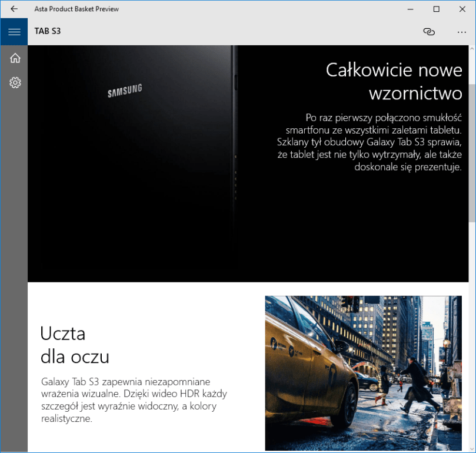Click the back arrow in title bar
476x453 pixels.
[x=14, y=9]
